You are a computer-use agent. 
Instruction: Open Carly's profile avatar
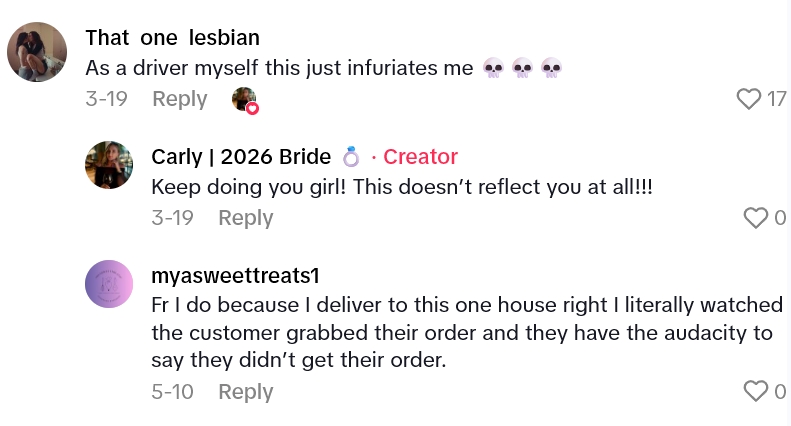(x=109, y=165)
